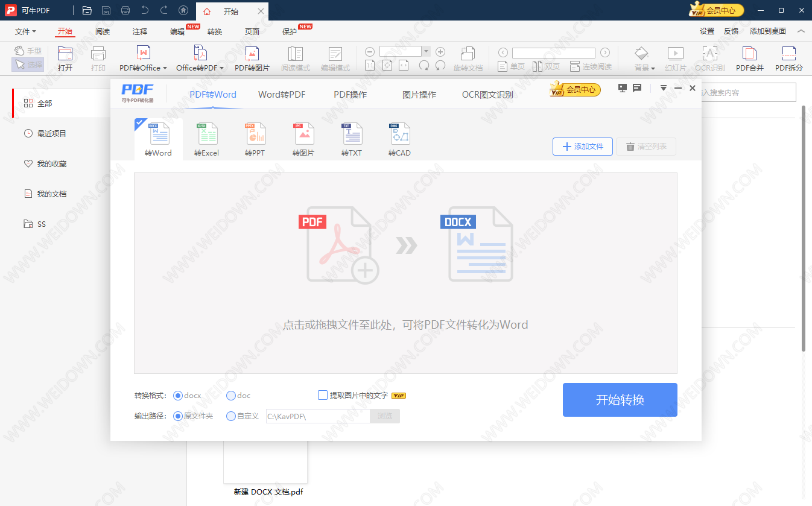This screenshot has width=812, height=506.
Task: Select the 转CAD conversion icon
Action: click(x=399, y=139)
